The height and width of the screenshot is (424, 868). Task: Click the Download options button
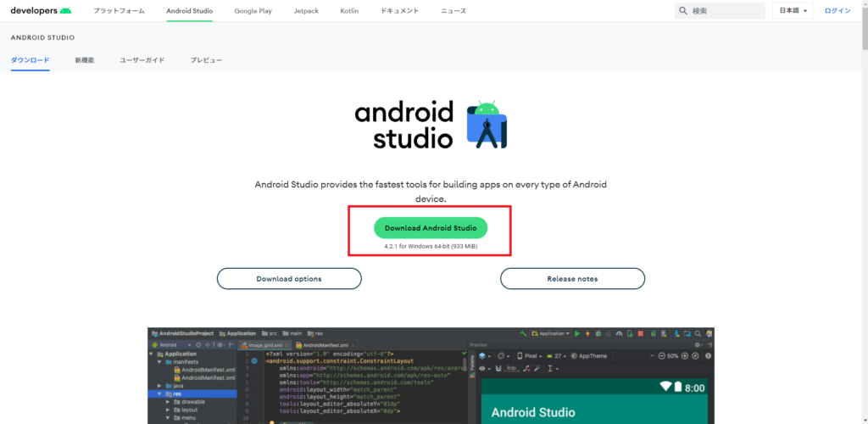[x=289, y=278]
